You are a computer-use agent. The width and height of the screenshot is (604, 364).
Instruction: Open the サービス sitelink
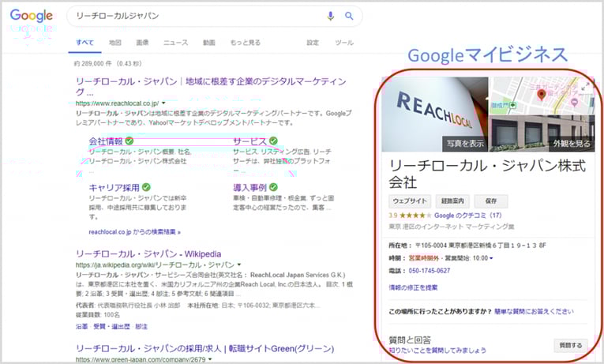(249, 141)
